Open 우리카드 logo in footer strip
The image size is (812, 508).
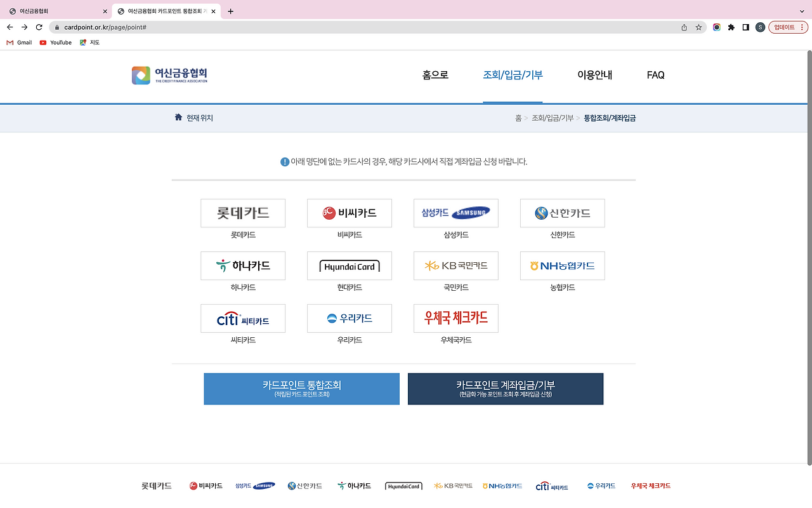click(601, 486)
